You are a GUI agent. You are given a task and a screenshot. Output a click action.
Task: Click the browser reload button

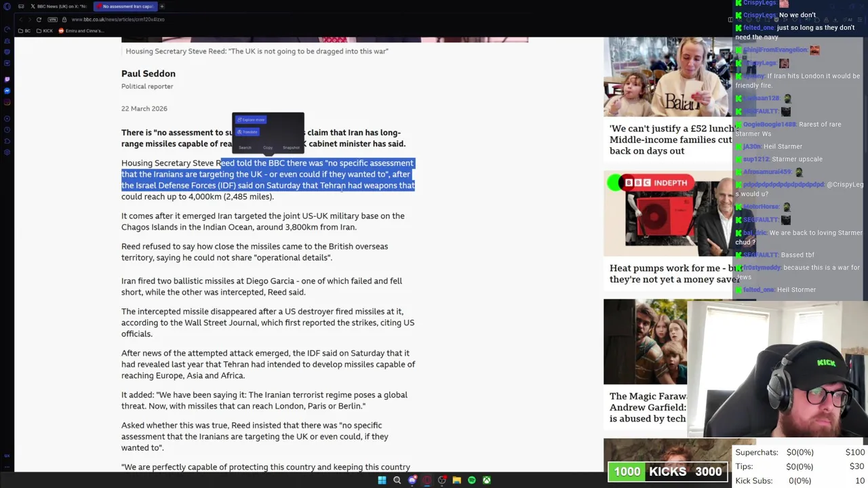pos(39,20)
